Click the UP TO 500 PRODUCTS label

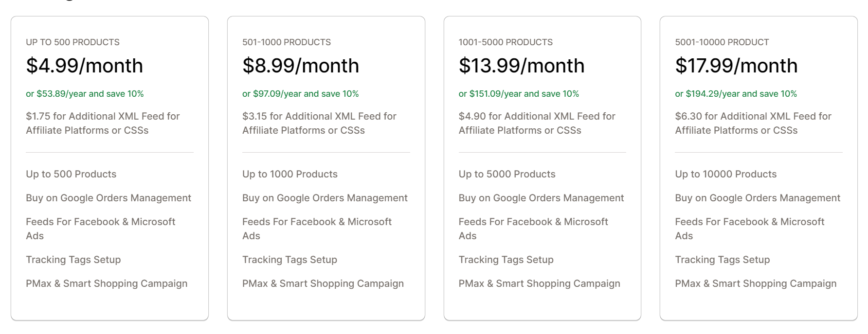72,42
